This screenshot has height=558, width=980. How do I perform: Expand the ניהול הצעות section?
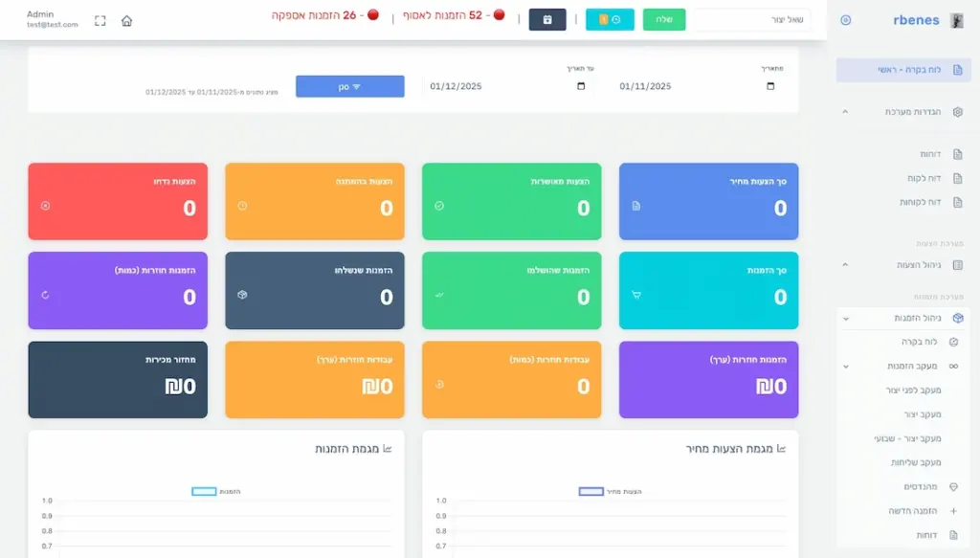point(845,264)
